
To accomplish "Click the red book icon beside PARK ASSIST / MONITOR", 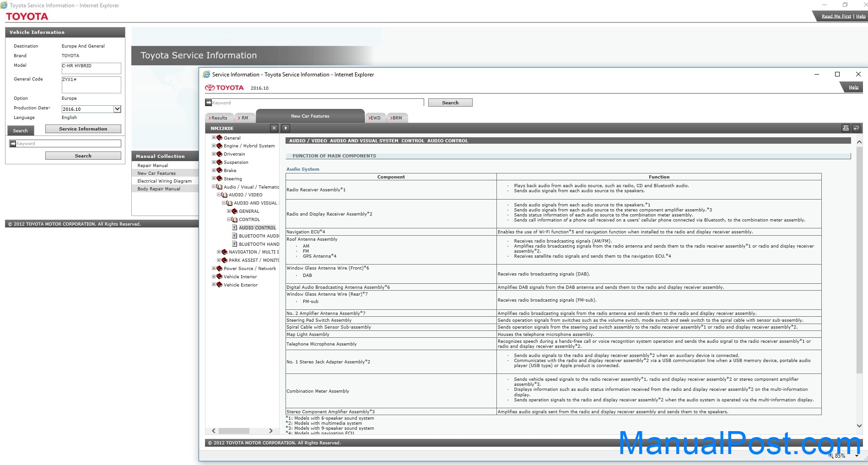I will pyautogui.click(x=225, y=260).
